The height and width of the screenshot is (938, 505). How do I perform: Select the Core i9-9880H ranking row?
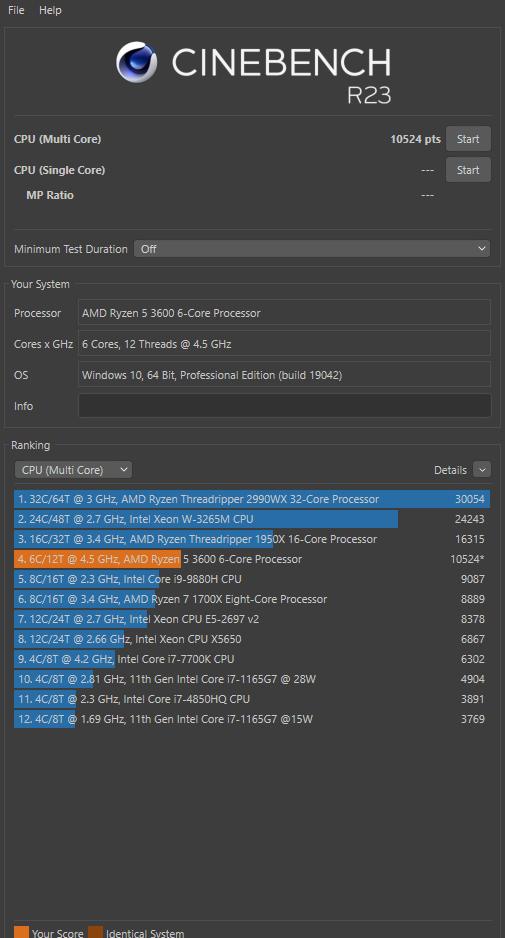tap(252, 579)
